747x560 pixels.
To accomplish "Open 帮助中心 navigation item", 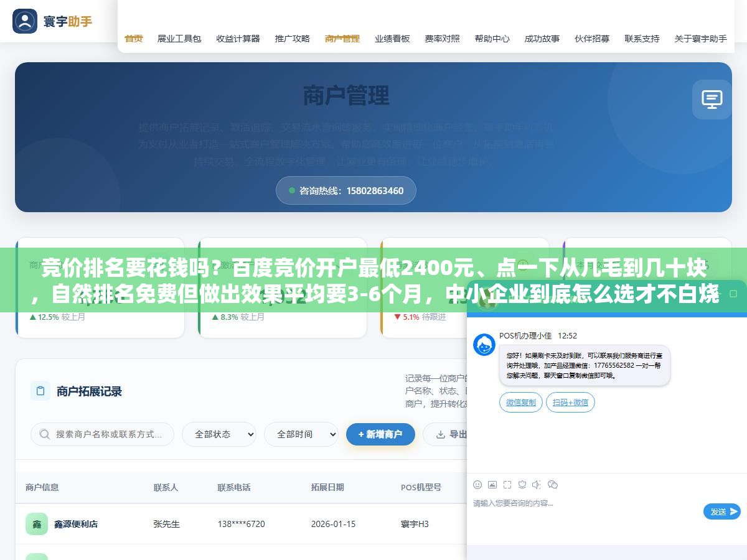I will (492, 39).
